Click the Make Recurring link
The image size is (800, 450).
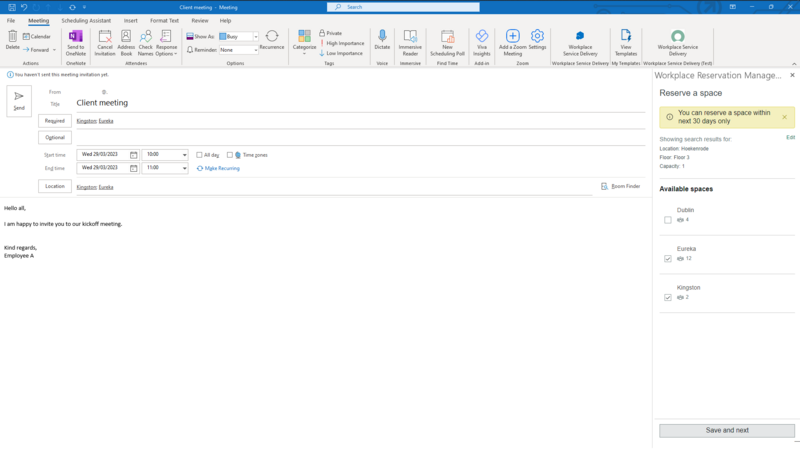(x=218, y=168)
